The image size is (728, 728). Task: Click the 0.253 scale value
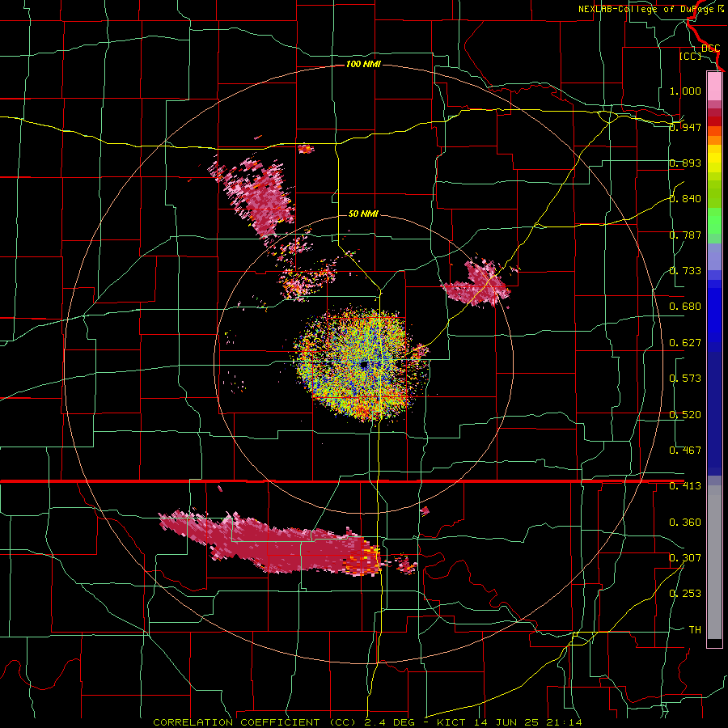coord(685,594)
